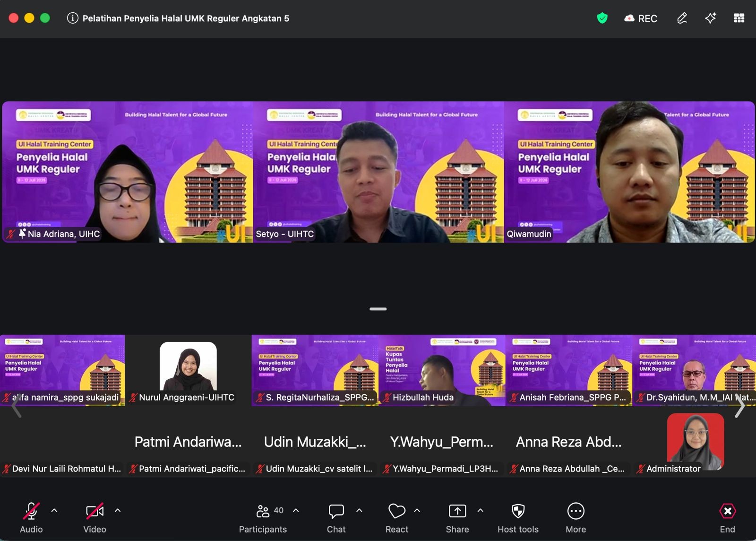
Task: Expand the Share options arrow
Action: pos(481,511)
